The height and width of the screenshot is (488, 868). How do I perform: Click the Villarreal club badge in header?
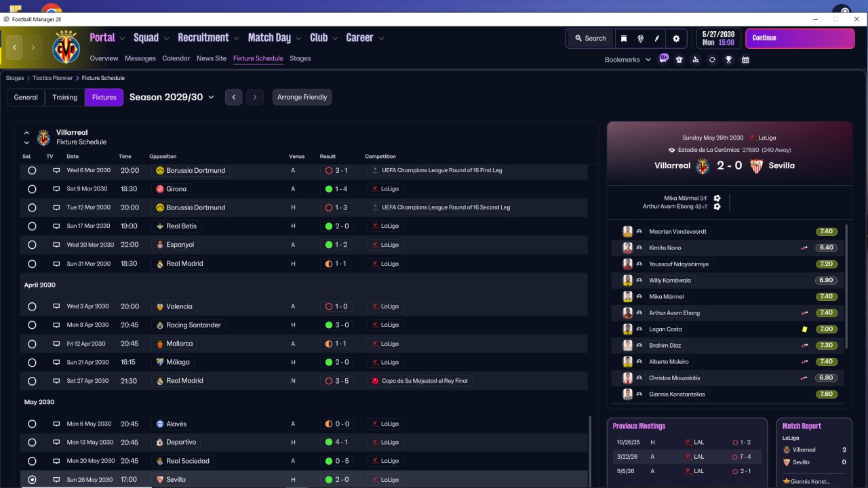pyautogui.click(x=66, y=47)
